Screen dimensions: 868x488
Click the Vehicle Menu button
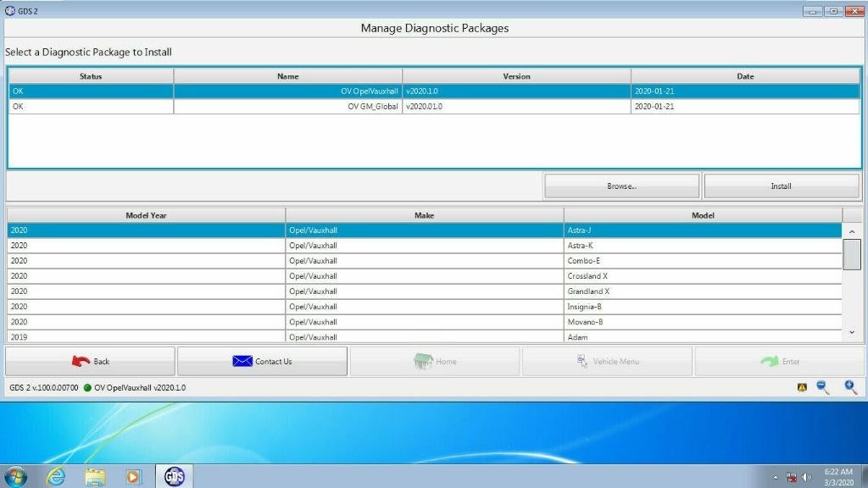607,361
